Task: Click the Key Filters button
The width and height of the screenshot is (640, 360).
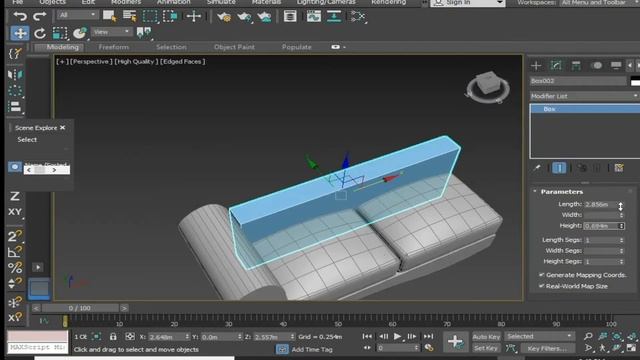Action: pyautogui.click(x=547, y=348)
